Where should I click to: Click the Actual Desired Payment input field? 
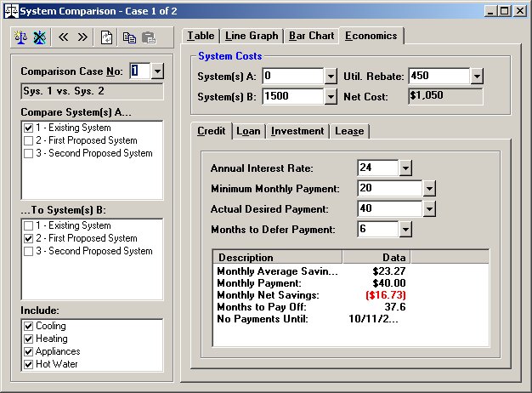coord(389,208)
